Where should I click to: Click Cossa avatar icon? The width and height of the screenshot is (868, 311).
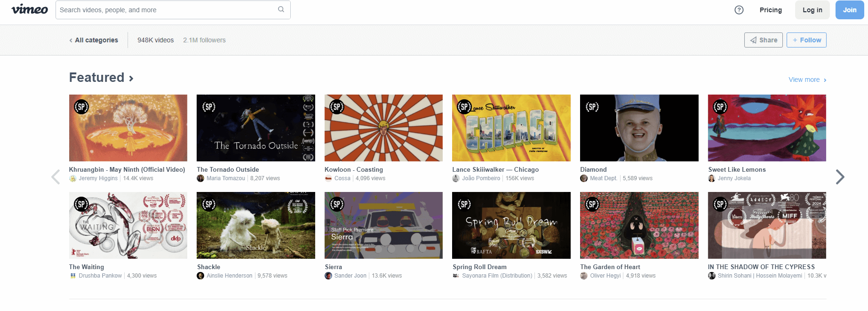(328, 178)
